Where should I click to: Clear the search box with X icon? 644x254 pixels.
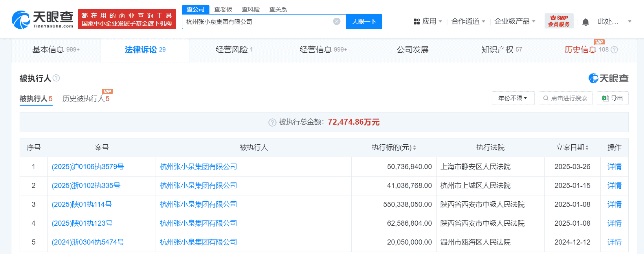[337, 22]
